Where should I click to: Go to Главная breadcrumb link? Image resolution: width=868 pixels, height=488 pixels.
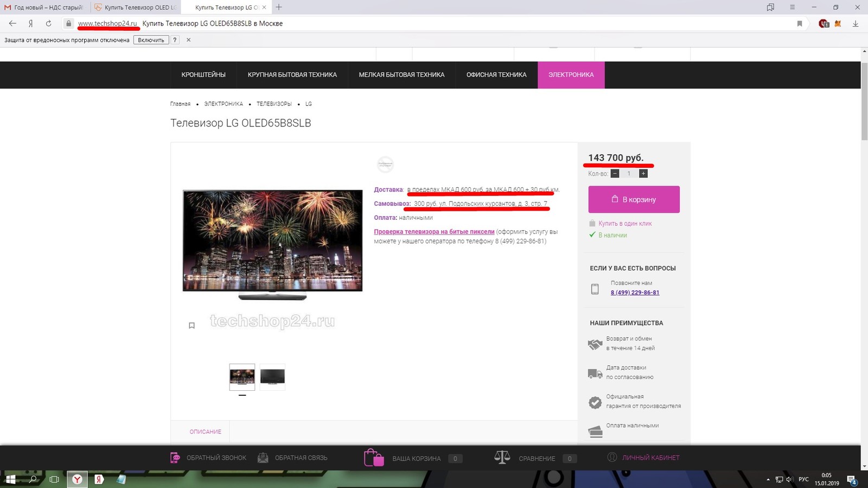click(x=180, y=104)
